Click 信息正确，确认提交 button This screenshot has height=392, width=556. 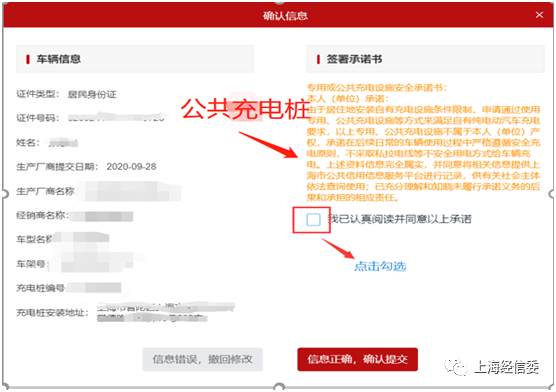point(357,359)
